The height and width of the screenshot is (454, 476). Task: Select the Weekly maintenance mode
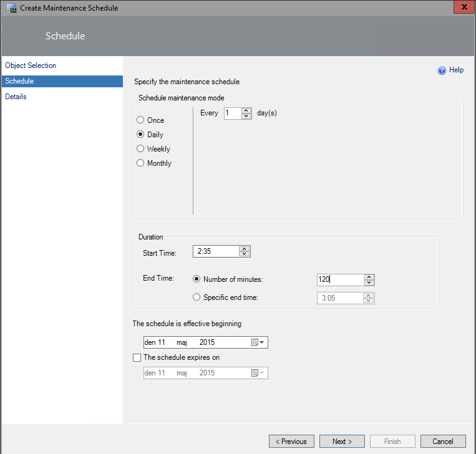(140, 148)
